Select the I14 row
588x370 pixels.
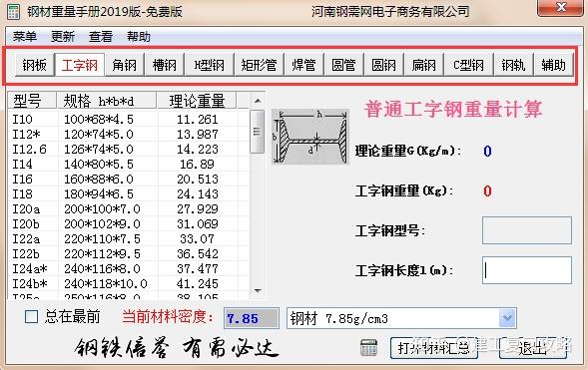pyautogui.click(x=129, y=164)
